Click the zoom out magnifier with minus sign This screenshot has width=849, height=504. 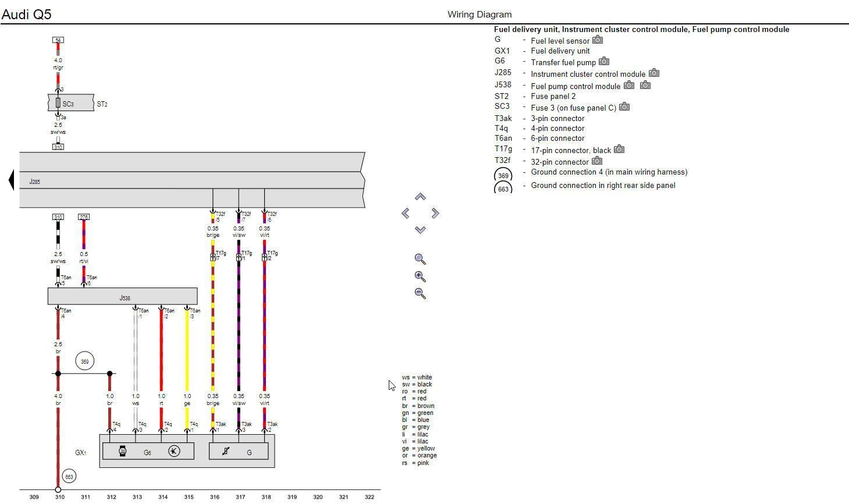click(x=420, y=293)
